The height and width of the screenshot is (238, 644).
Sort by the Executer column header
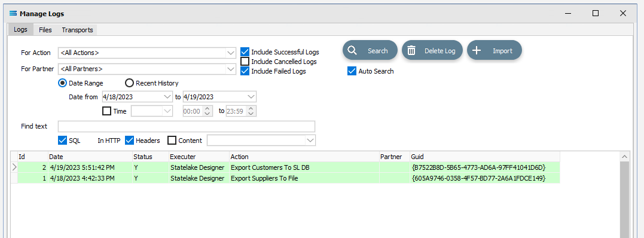coord(199,157)
